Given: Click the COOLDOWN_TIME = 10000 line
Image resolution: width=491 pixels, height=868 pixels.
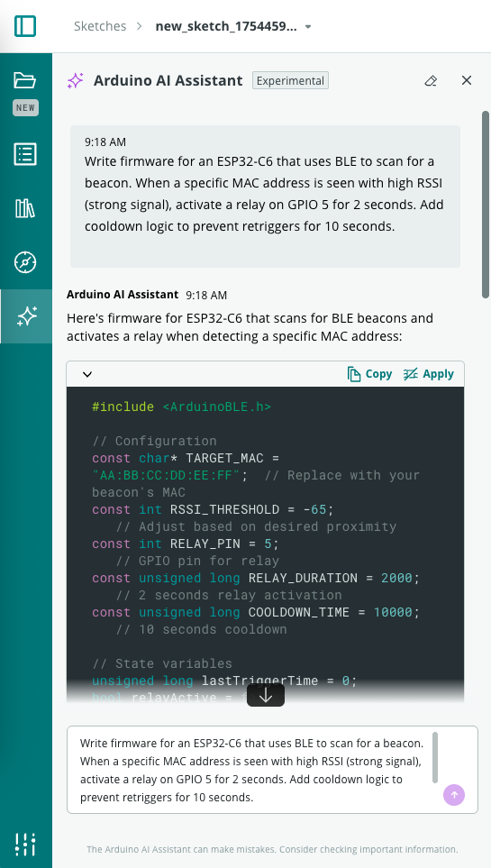Looking at the screenshot, I should (x=256, y=612).
